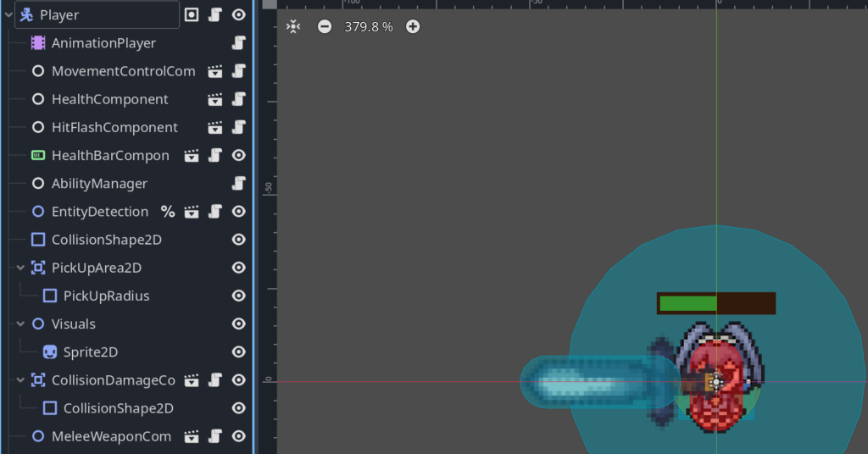Open CollisionDamageCo scene instance icon
Screen dimensions: 868x454
192,380
